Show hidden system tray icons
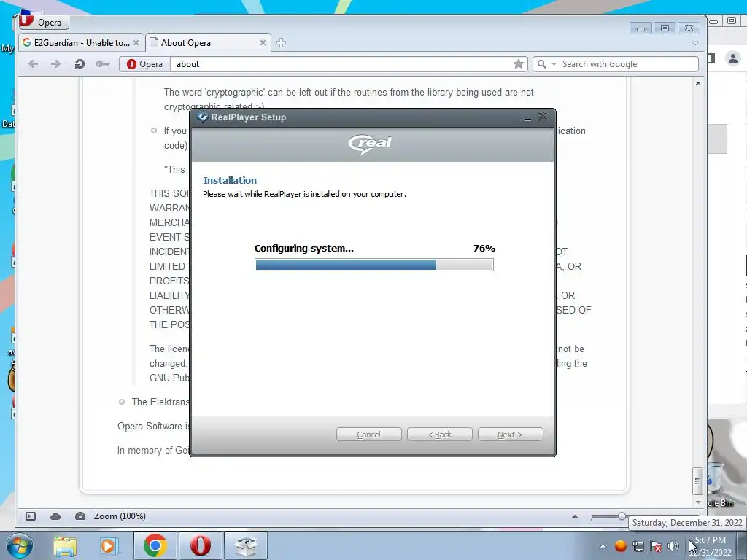The width and height of the screenshot is (747, 560). [x=603, y=546]
